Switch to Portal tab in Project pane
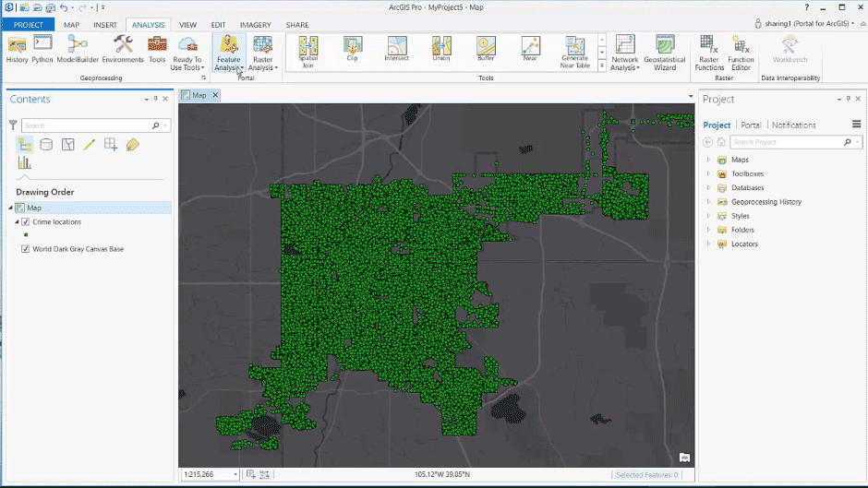 751,125
